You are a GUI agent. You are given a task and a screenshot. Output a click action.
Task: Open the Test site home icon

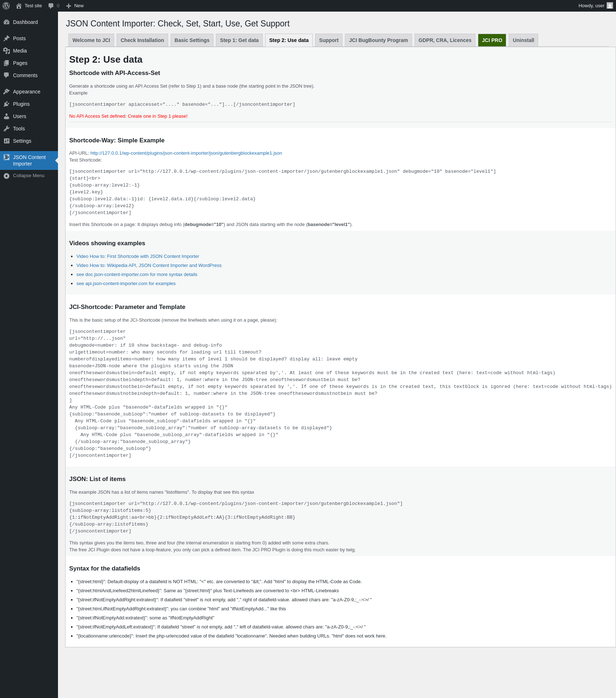click(19, 6)
